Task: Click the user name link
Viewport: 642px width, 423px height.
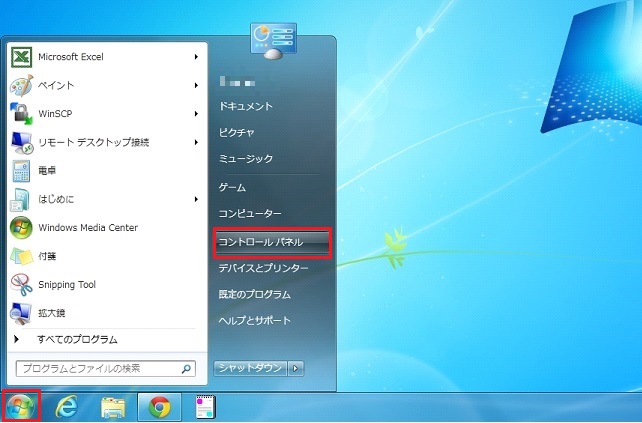Action: [x=237, y=81]
